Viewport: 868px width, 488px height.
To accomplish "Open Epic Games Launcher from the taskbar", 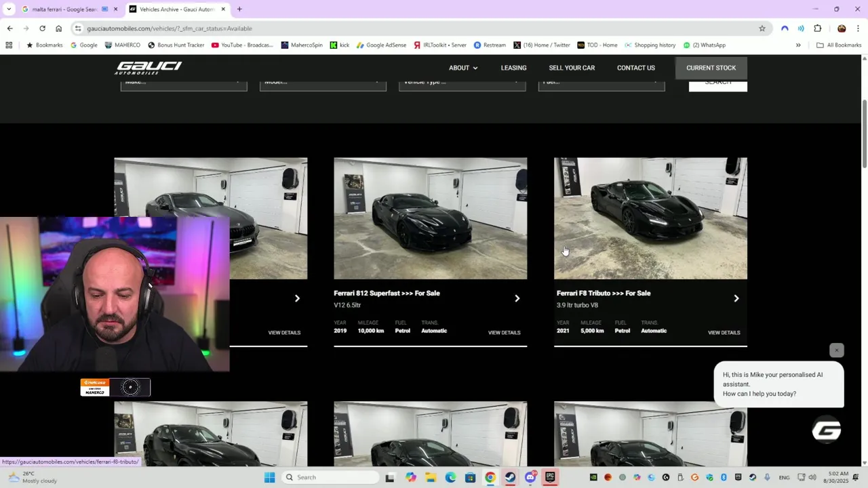I will point(550,477).
